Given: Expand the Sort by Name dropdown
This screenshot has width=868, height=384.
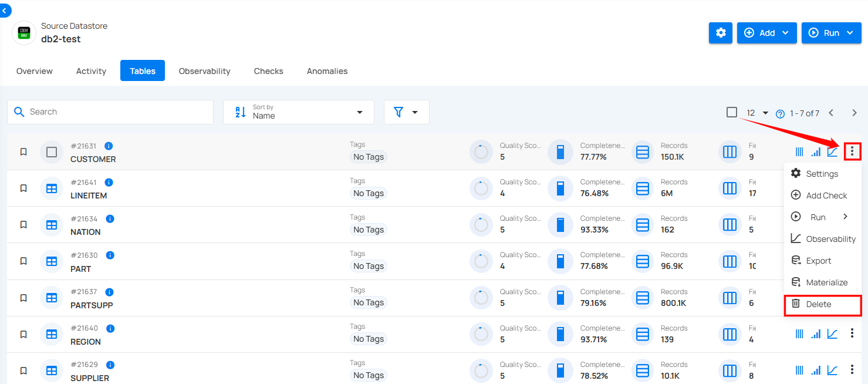Looking at the screenshot, I should pos(298,112).
